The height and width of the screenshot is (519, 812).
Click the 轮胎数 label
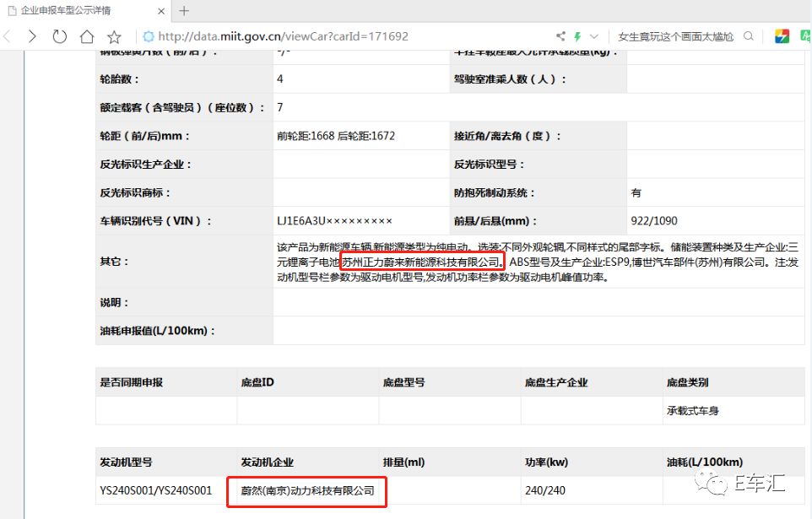click(120, 79)
